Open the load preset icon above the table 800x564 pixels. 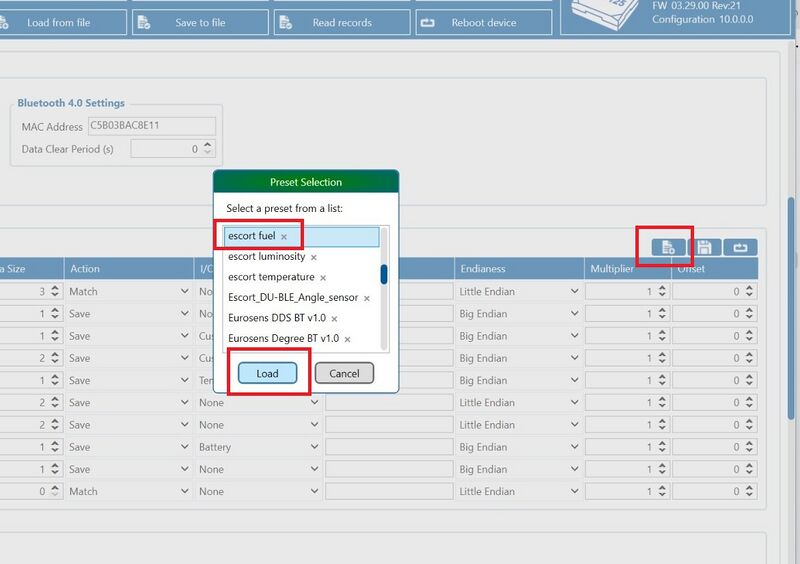tap(668, 248)
